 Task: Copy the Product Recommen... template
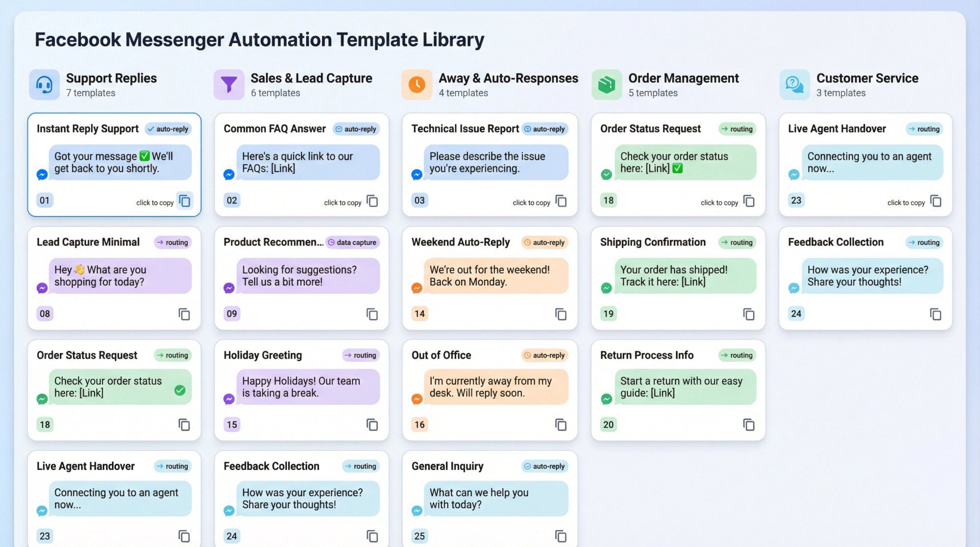[x=372, y=314]
